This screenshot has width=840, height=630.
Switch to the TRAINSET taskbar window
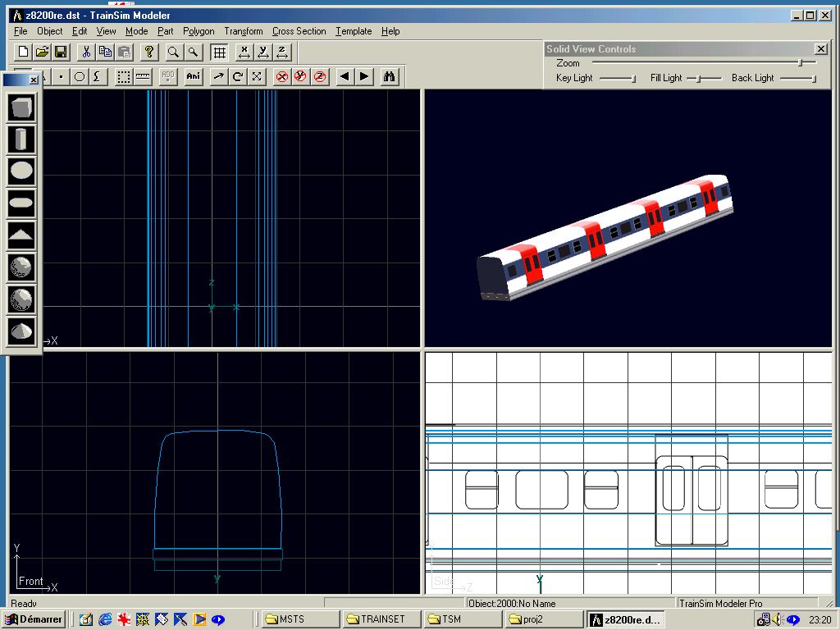[382, 619]
